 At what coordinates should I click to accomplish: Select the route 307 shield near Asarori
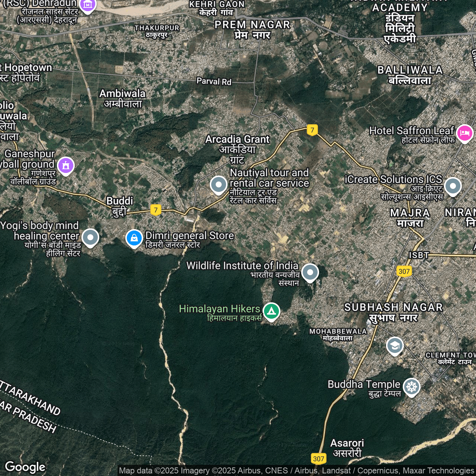pos(318,459)
